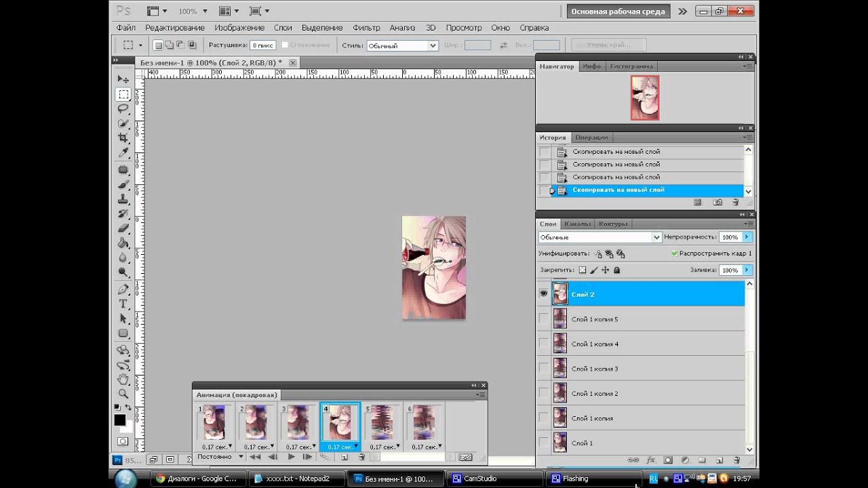The width and height of the screenshot is (868, 488).
Task: Go to the previous animation frame
Action: [x=273, y=457]
